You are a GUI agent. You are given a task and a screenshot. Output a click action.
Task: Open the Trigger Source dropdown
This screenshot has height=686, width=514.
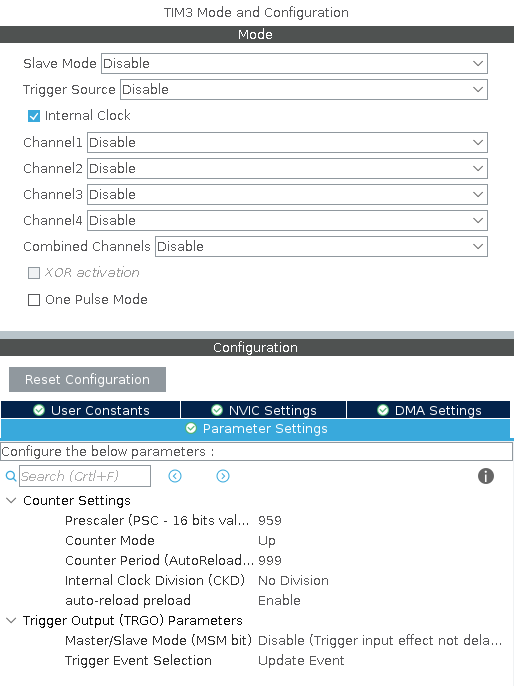(x=304, y=89)
